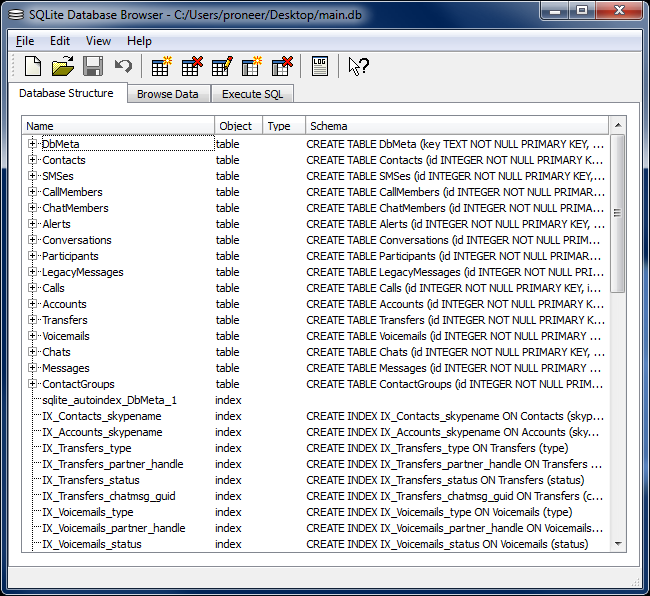Click the Revert Changes undo arrow
The image size is (650, 596).
123,67
